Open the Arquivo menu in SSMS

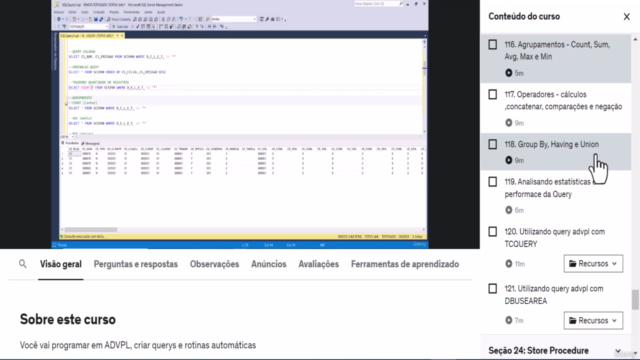point(59,12)
